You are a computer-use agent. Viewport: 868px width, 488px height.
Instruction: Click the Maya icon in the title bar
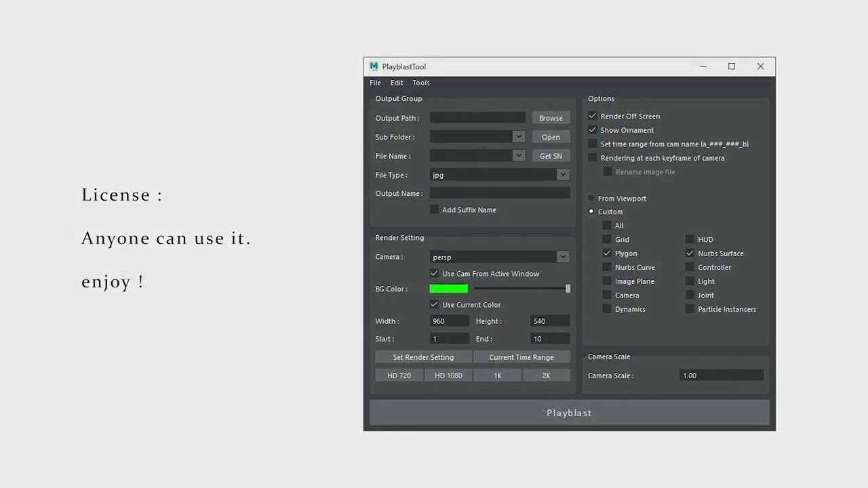click(374, 66)
